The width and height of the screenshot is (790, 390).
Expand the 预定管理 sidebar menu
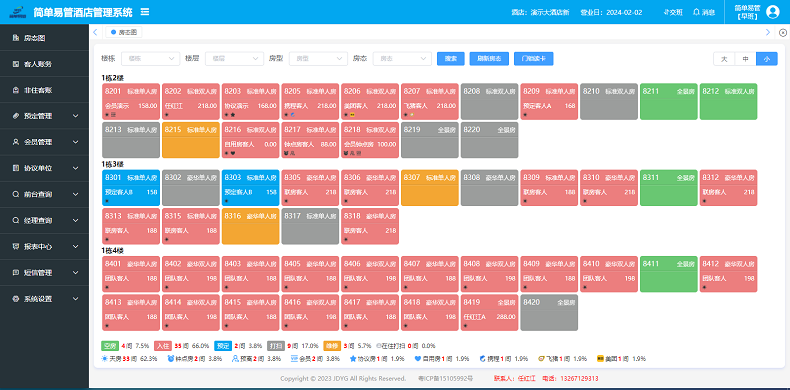(x=44, y=116)
